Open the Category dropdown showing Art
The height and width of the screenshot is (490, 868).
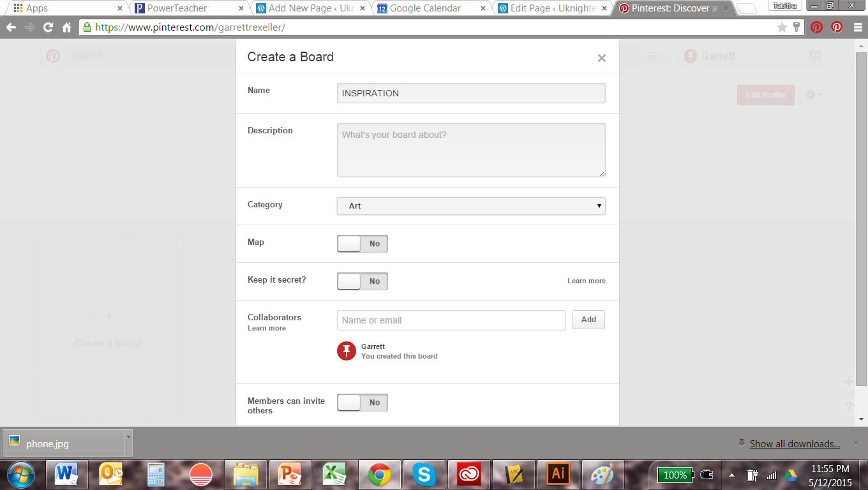pos(471,206)
